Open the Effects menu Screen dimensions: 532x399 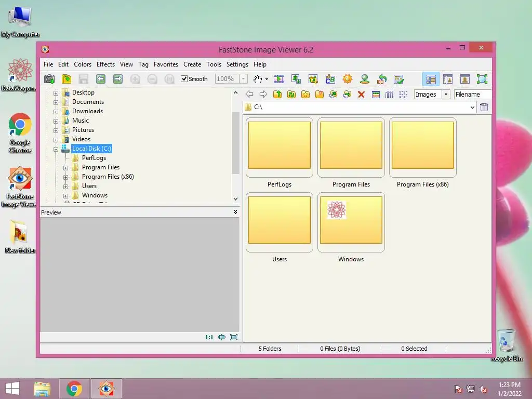(105, 64)
